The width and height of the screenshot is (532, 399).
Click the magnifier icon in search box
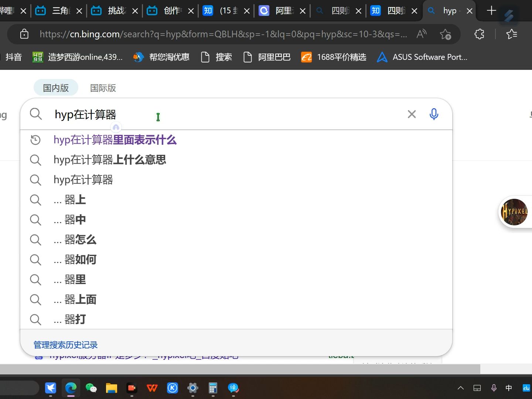click(x=36, y=114)
